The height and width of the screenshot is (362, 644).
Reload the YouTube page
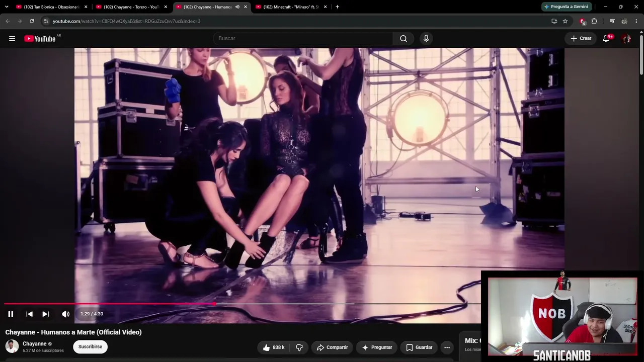click(32, 21)
